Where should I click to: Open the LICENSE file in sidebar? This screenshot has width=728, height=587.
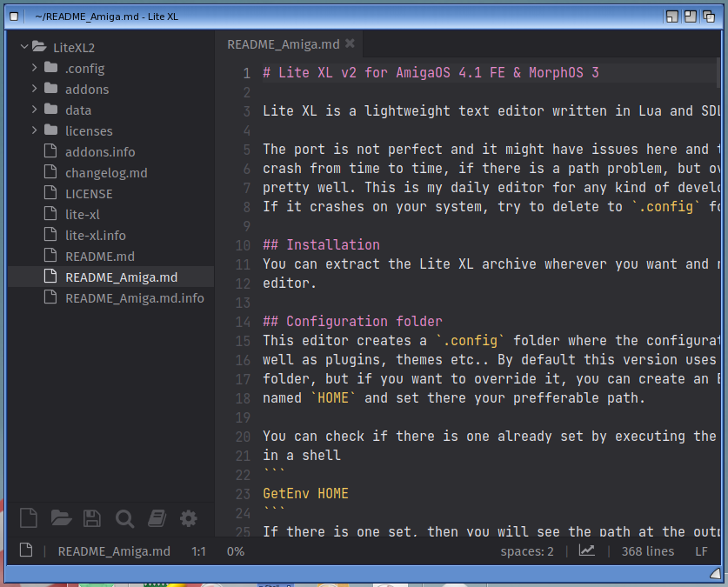[89, 193]
